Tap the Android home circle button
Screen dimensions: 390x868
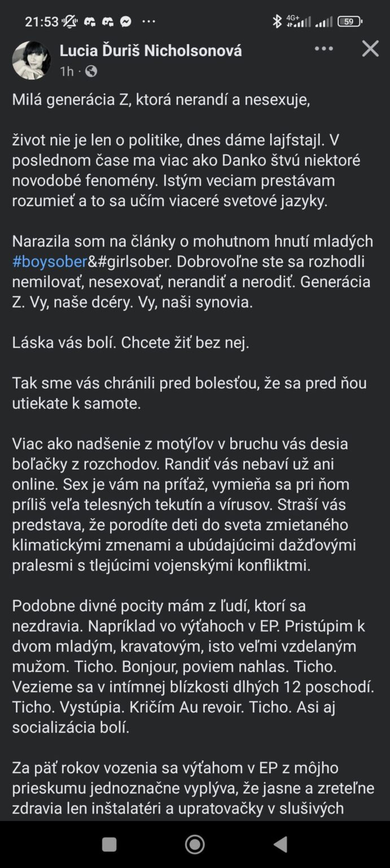195,844
